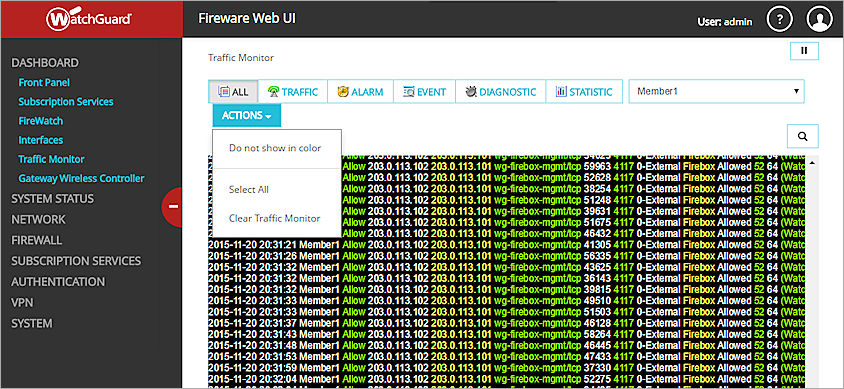Click the Traffic Monitor page heading
Image resolution: width=844 pixels, height=389 pixels.
coord(241,58)
